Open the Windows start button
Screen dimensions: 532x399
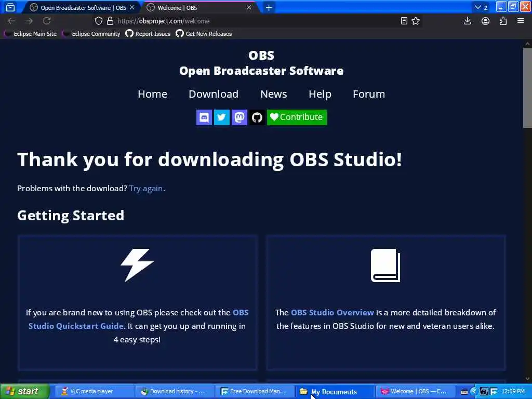24,391
